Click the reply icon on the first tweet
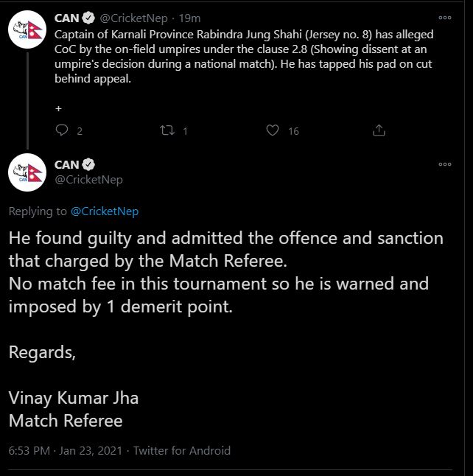Image resolution: width=473 pixels, height=476 pixels. point(63,130)
